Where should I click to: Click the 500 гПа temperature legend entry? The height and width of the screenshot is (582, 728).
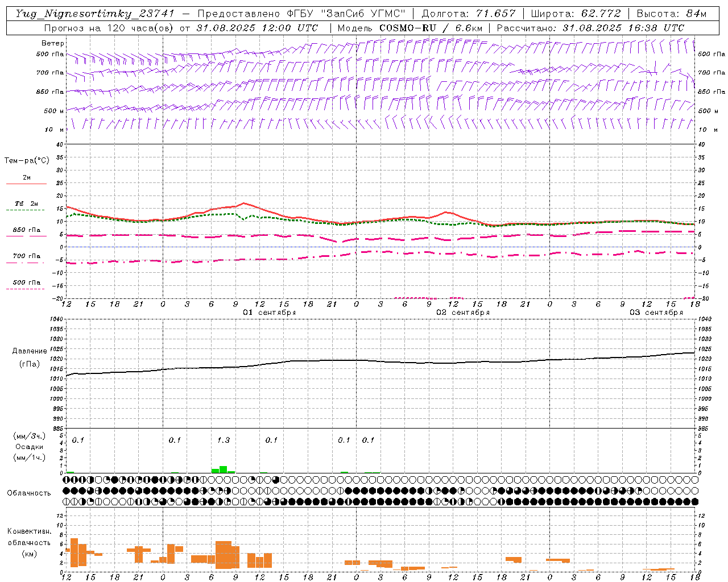[x=26, y=282]
